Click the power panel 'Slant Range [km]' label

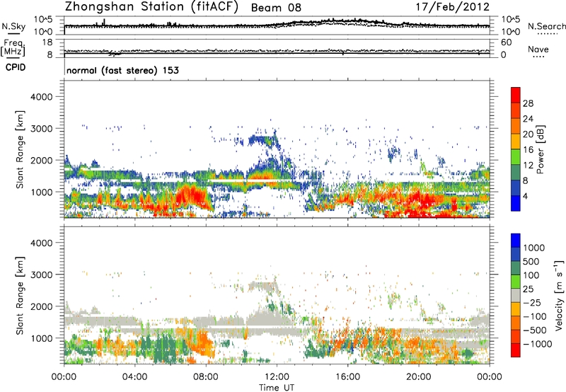20,149
